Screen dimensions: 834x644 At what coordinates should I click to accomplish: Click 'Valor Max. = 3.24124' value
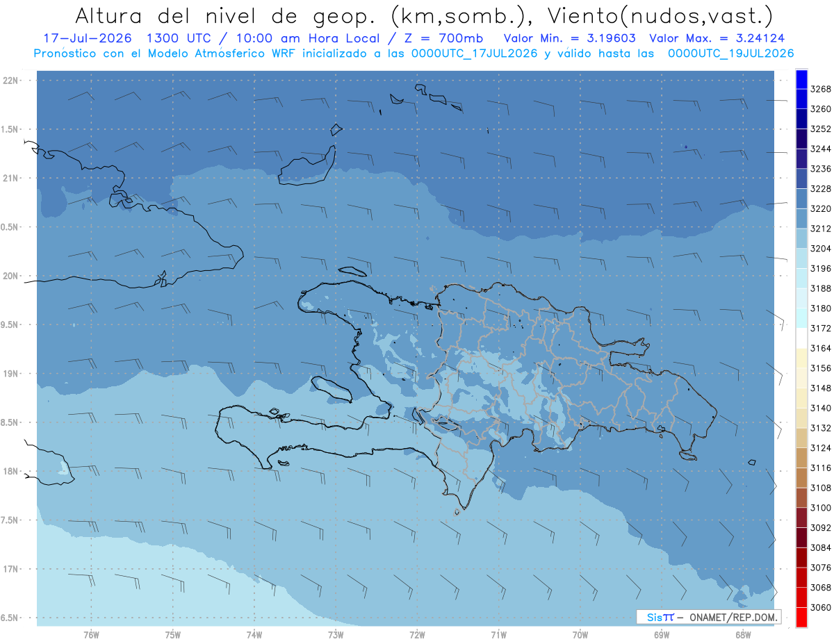tap(717, 38)
